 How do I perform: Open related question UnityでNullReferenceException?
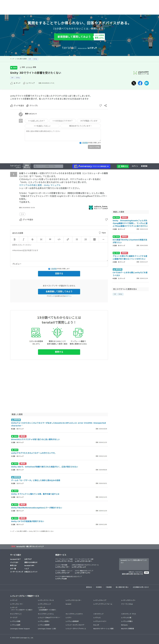point(37,507)
